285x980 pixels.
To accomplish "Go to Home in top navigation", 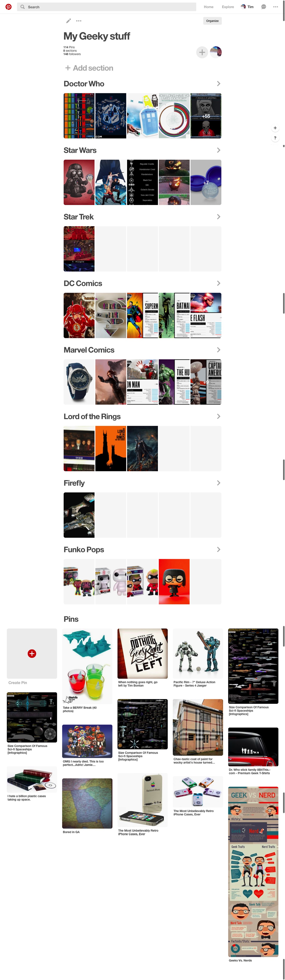I will click(209, 7).
